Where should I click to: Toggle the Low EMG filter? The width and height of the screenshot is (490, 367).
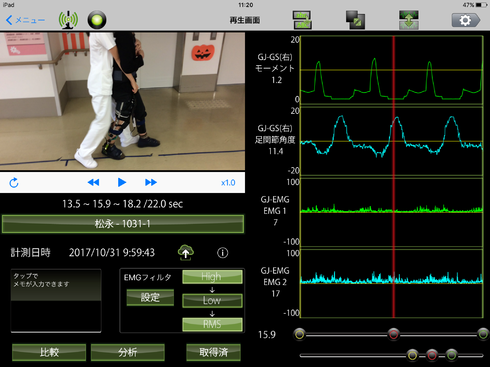pos(212,301)
